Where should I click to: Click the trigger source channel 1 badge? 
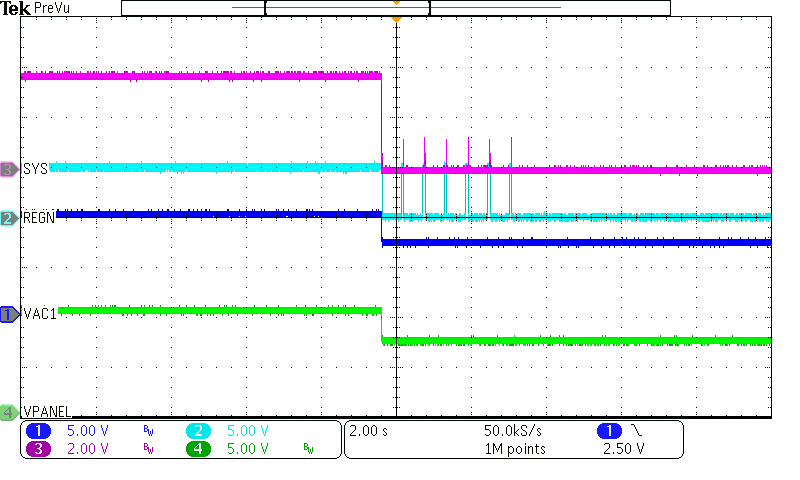607,430
